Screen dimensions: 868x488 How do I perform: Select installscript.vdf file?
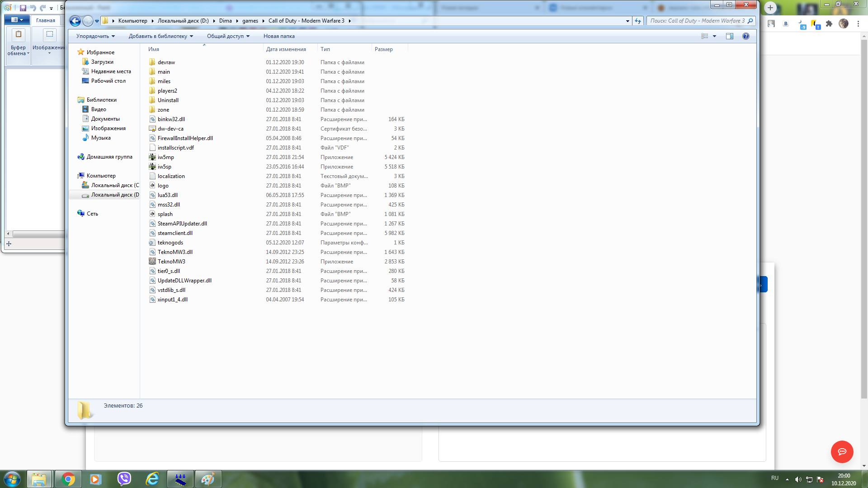175,148
